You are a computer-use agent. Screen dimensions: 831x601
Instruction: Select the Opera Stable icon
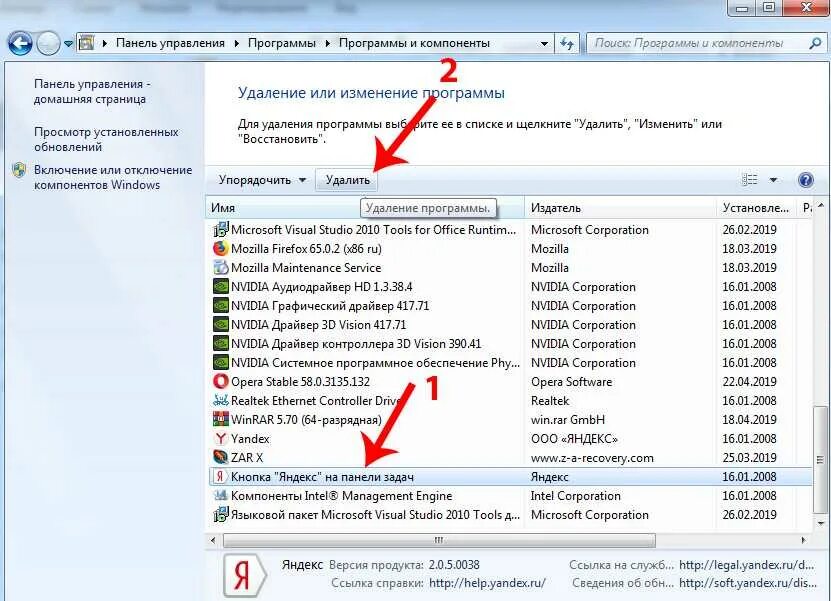(220, 381)
